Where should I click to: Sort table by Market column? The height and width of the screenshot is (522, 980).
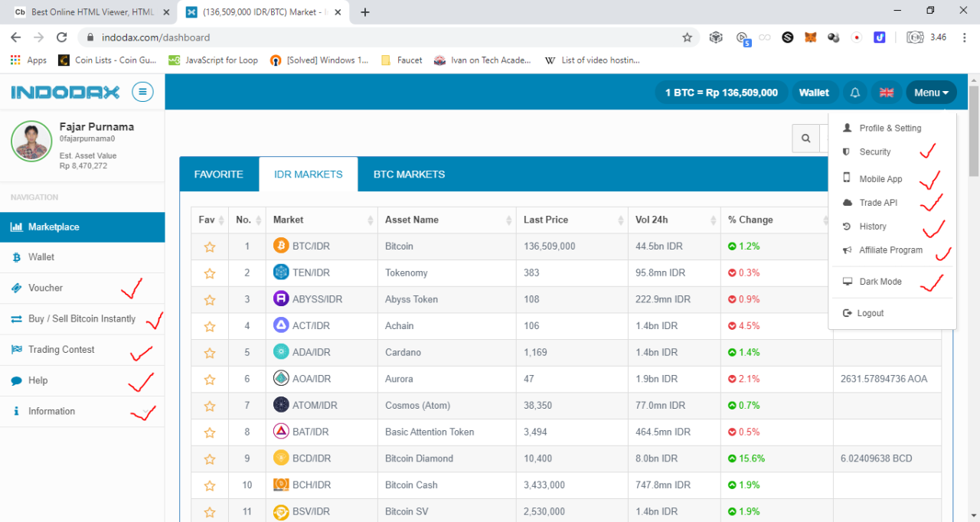[x=322, y=220]
